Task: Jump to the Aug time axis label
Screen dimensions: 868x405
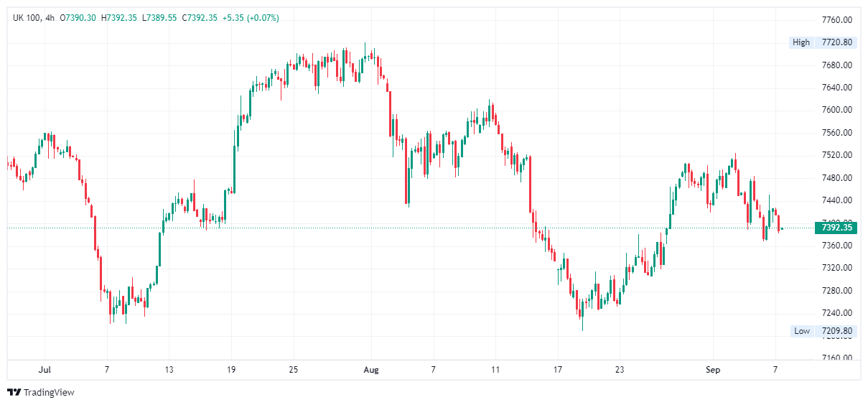Action: click(x=371, y=370)
